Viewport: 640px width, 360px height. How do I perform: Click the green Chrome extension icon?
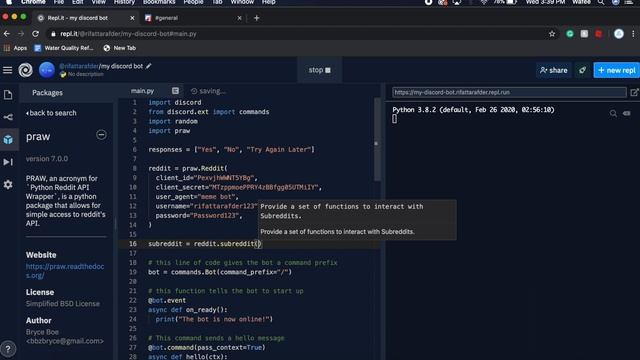(570, 34)
